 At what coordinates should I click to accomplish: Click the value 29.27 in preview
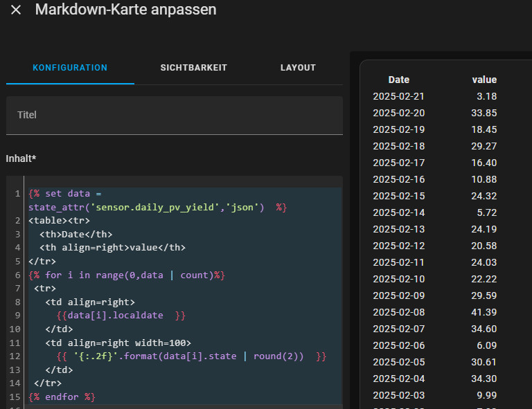point(484,146)
